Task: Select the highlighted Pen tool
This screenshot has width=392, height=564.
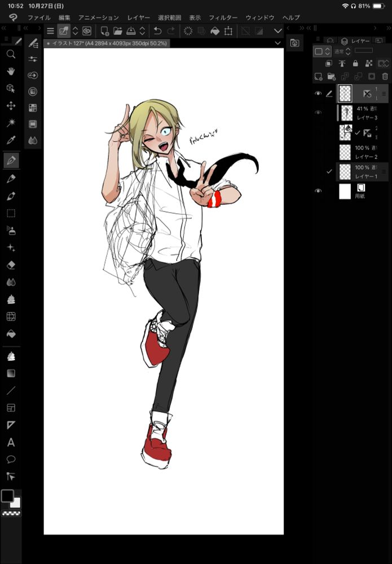Action: tap(11, 160)
